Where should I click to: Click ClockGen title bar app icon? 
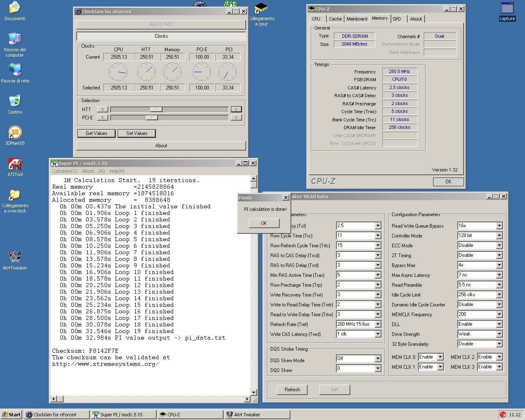tap(78, 11)
